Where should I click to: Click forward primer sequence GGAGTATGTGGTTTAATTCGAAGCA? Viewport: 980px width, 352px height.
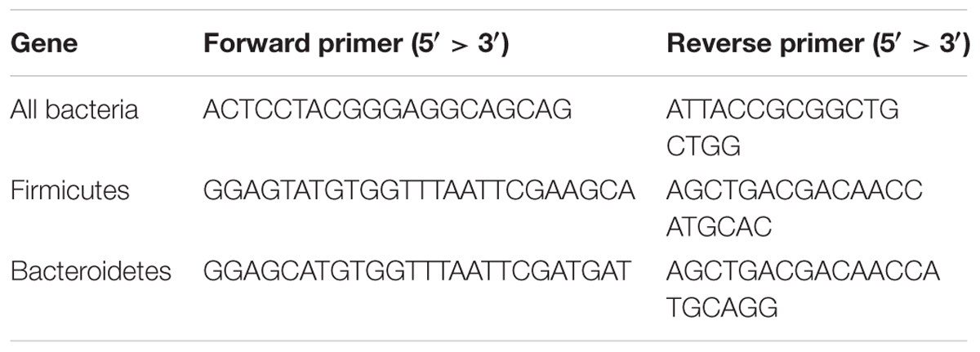click(419, 190)
